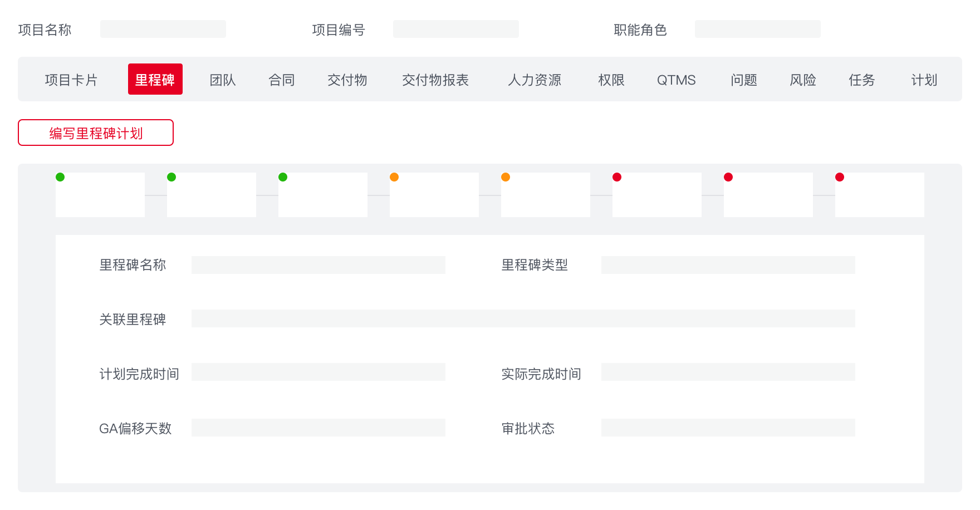Select the second red milestone card
The width and height of the screenshot is (980, 510).
tap(768, 195)
